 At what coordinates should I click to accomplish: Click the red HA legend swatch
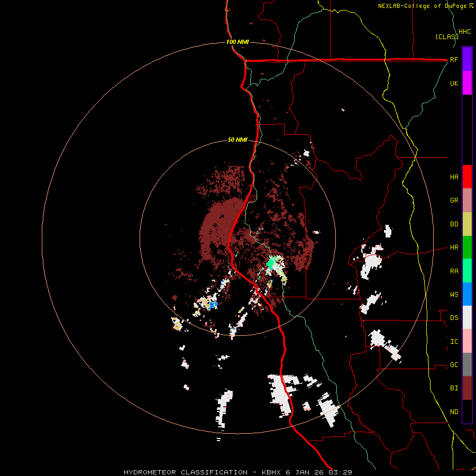tap(467, 177)
